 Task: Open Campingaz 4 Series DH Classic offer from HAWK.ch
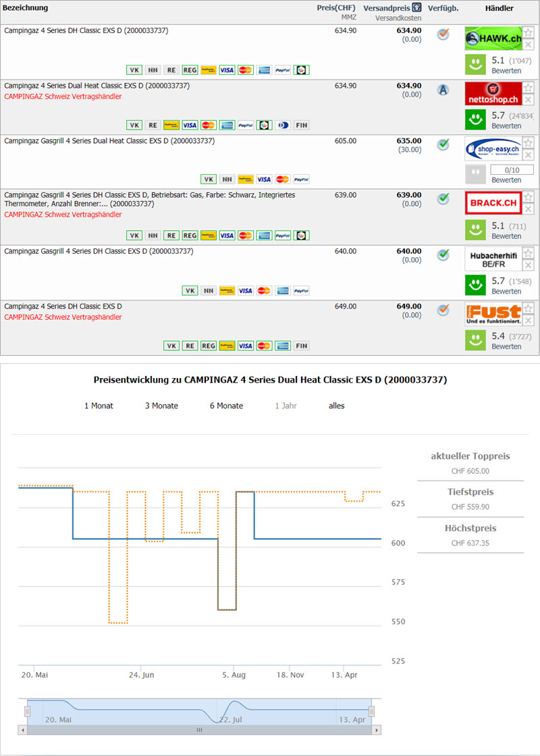click(x=86, y=30)
